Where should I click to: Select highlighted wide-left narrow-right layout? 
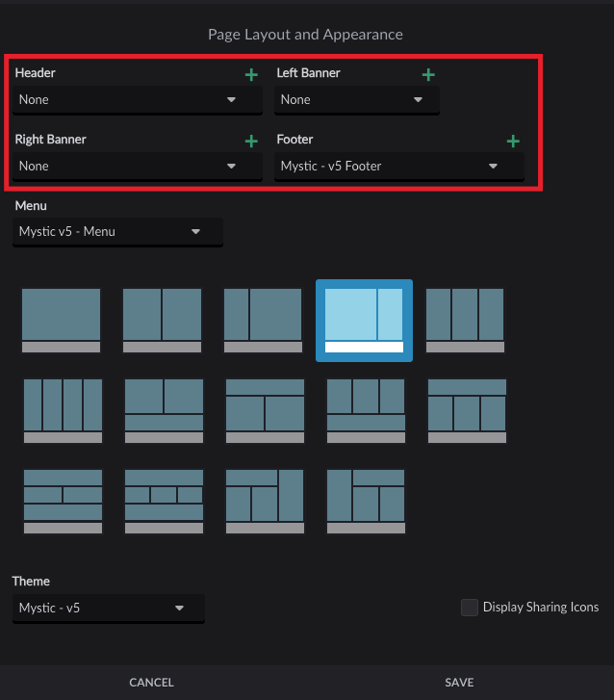[364, 321]
